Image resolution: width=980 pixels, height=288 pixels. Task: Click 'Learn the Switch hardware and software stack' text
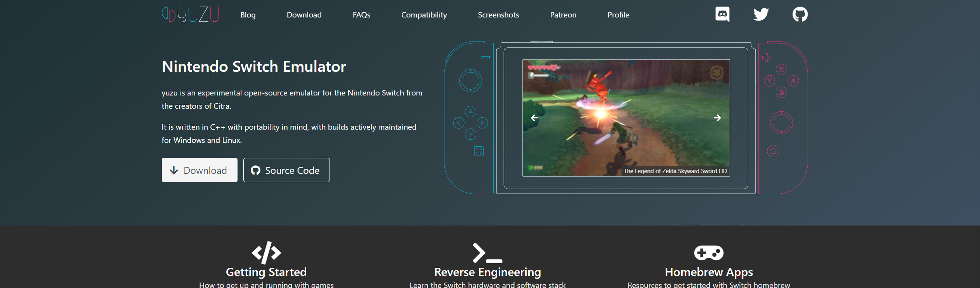click(x=487, y=285)
